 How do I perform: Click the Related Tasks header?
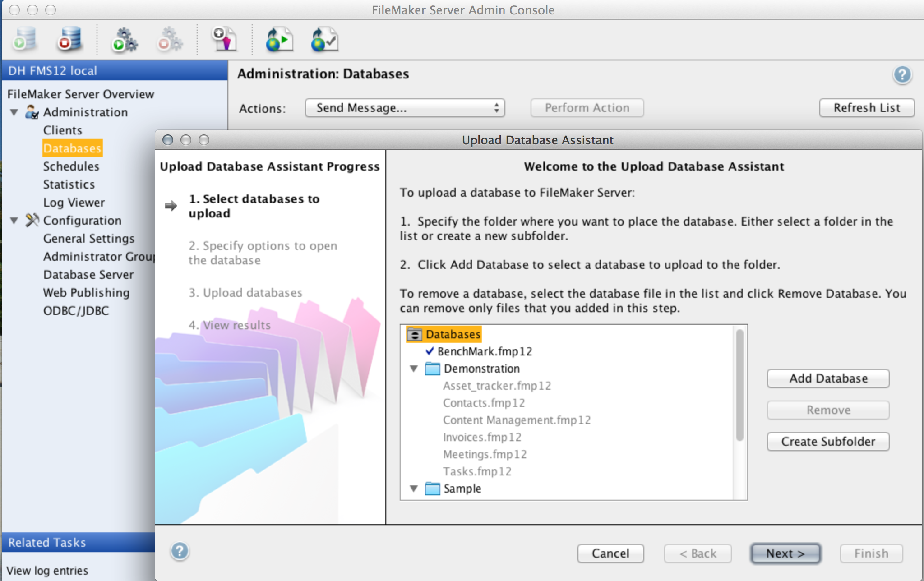(79, 542)
